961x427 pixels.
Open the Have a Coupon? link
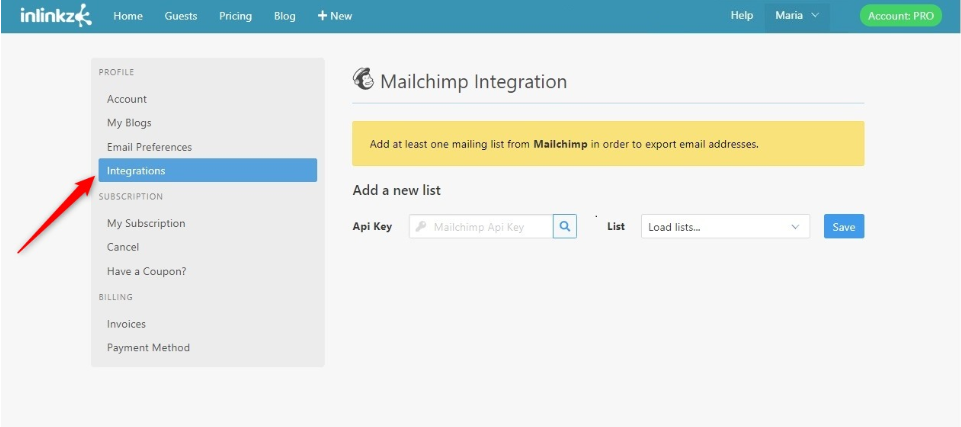(x=146, y=271)
